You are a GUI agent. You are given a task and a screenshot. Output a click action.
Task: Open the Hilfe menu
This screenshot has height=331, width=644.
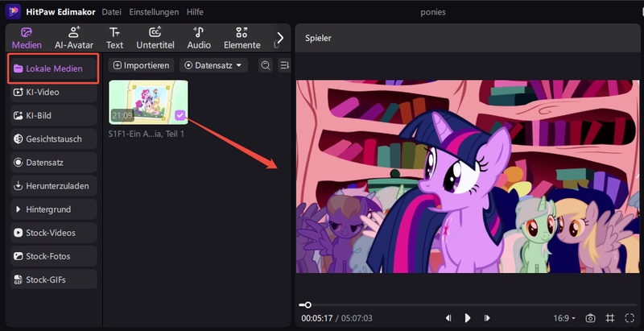(195, 12)
